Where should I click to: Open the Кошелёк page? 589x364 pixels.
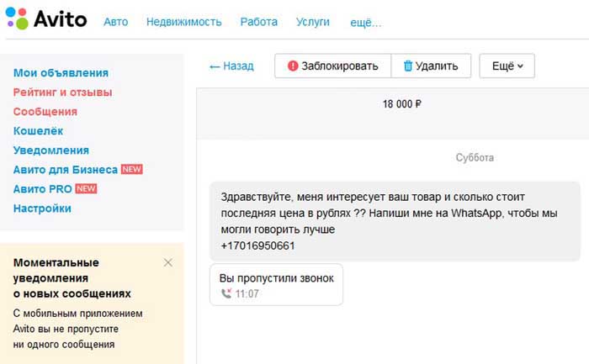point(38,131)
